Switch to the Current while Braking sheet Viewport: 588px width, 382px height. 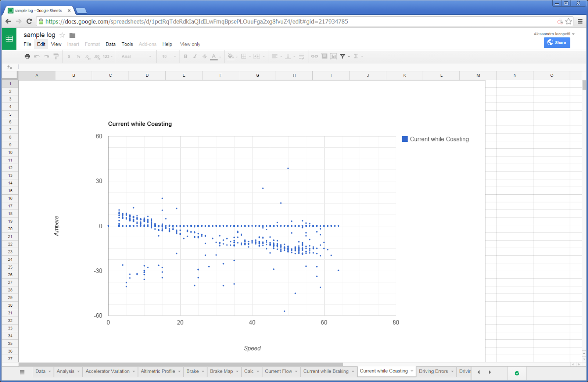tap(325, 371)
